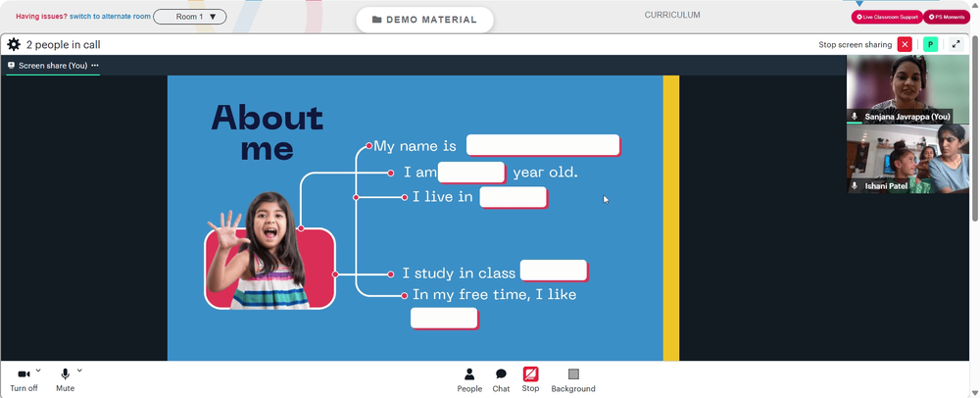The width and height of the screenshot is (980, 398).
Task: Click the mic icon by Sanjana Javrappa
Action: (855, 117)
